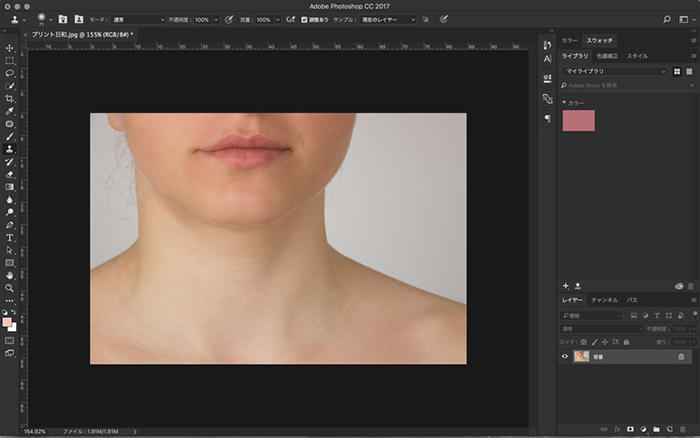Change screen mode from toolbox
Viewport: 700px width, 438px height.
[x=9, y=353]
